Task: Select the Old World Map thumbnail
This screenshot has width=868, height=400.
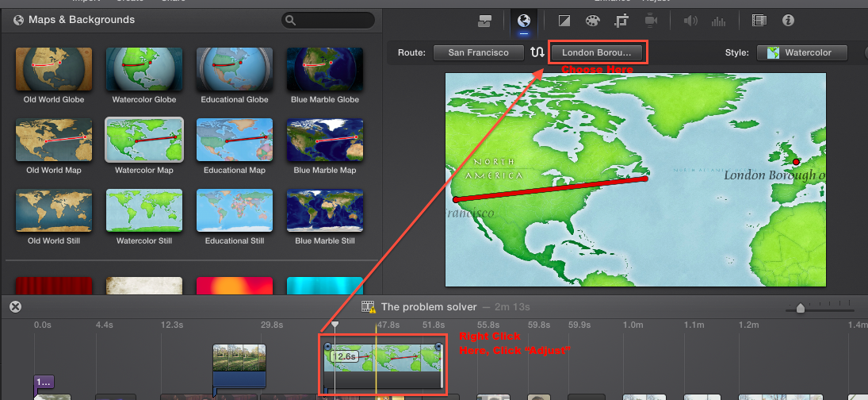Action: (54, 140)
